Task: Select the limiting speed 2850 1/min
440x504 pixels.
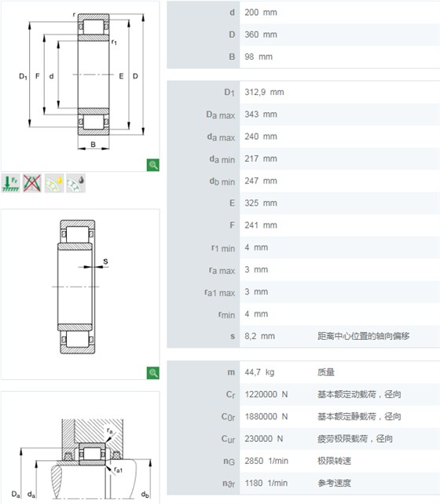Action: click(266, 461)
